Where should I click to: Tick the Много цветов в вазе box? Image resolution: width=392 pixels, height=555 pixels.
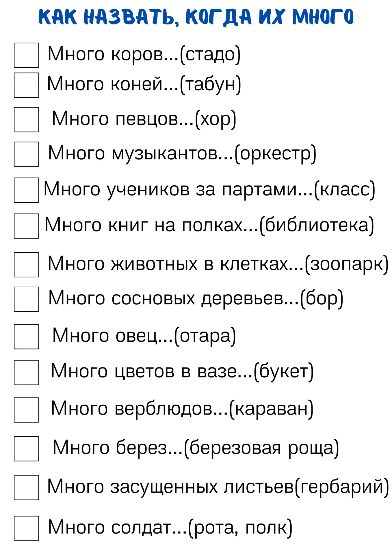coord(26,373)
